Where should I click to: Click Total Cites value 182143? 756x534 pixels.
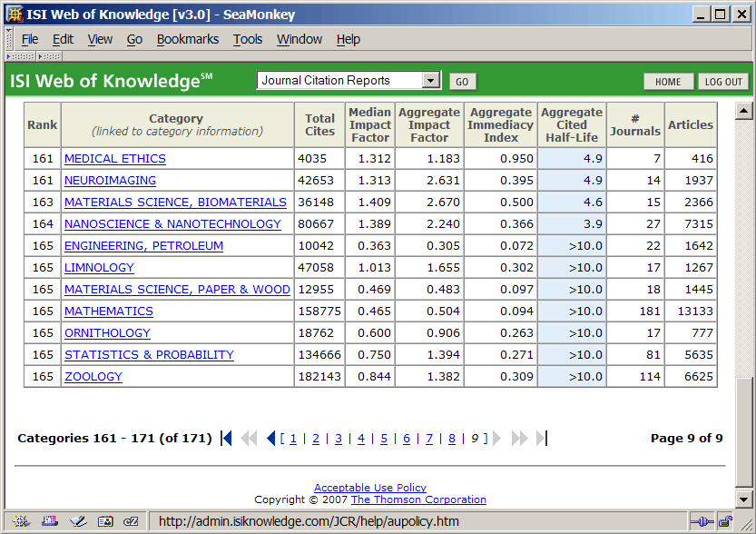[x=319, y=376]
